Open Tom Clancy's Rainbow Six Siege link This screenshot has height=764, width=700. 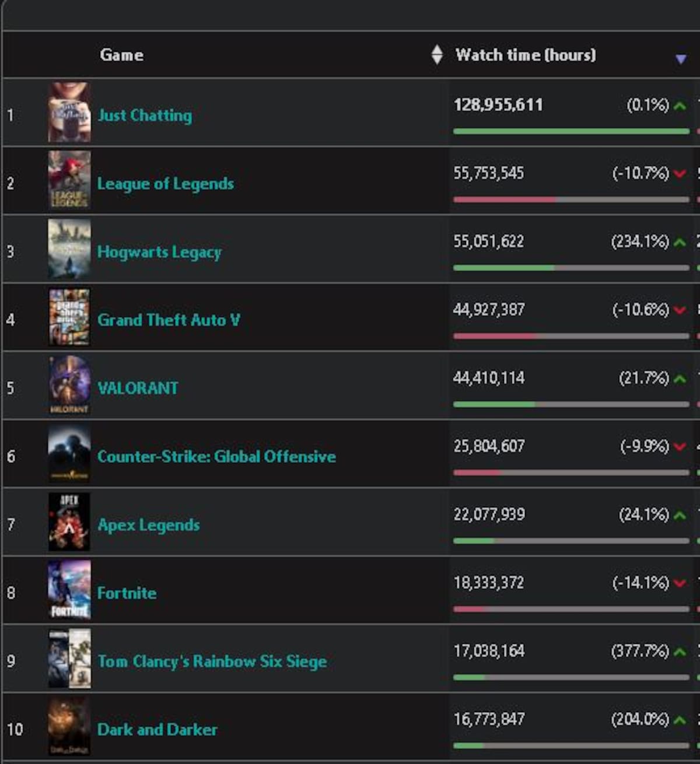(212, 661)
